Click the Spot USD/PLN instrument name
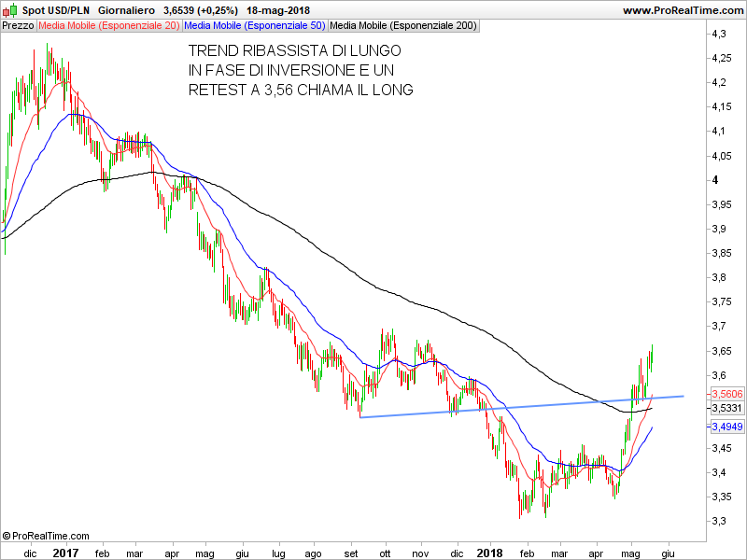This screenshot has width=747, height=560. [56, 10]
